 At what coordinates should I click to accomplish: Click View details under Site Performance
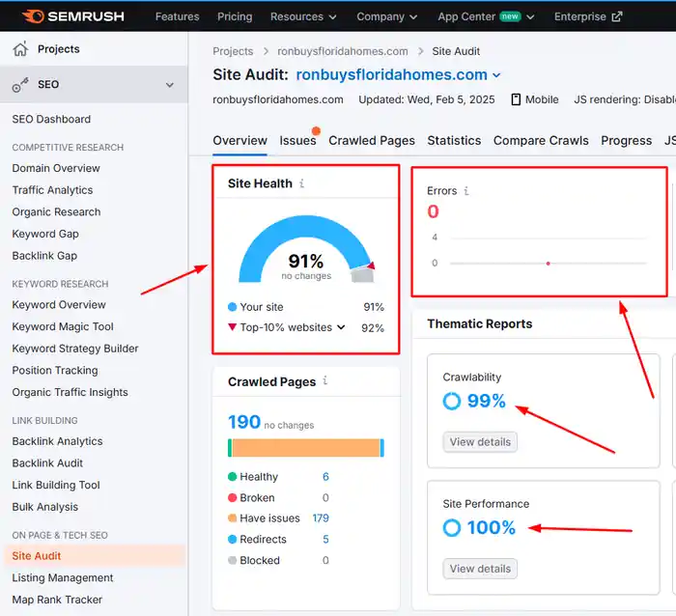click(x=480, y=569)
